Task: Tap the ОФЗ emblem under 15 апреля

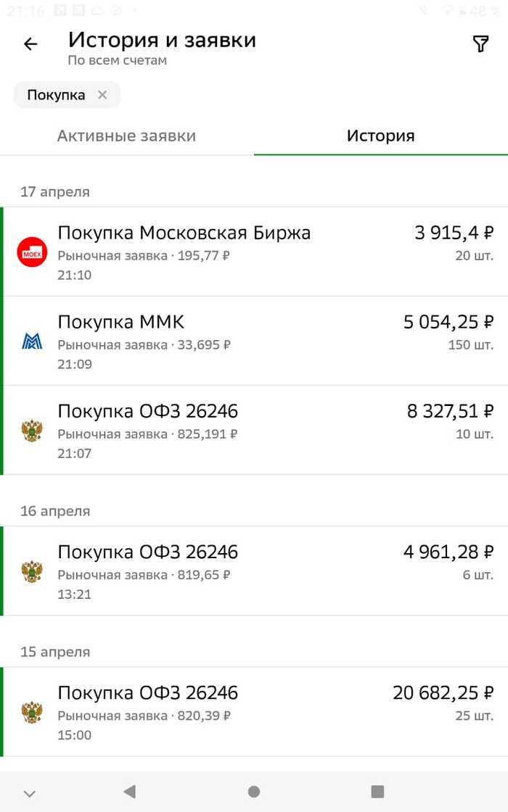Action: point(32,712)
